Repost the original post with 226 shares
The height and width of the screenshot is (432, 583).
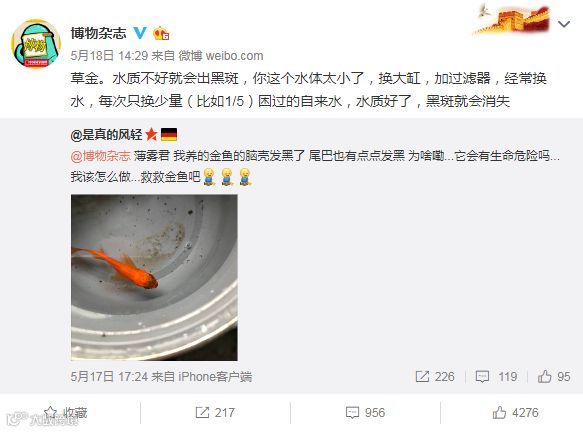point(435,377)
